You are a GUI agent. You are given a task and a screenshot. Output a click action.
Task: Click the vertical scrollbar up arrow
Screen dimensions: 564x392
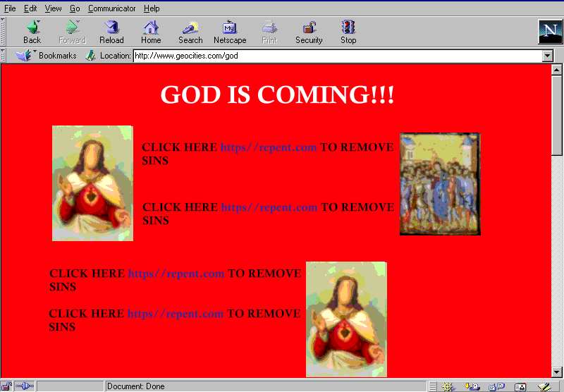click(556, 70)
